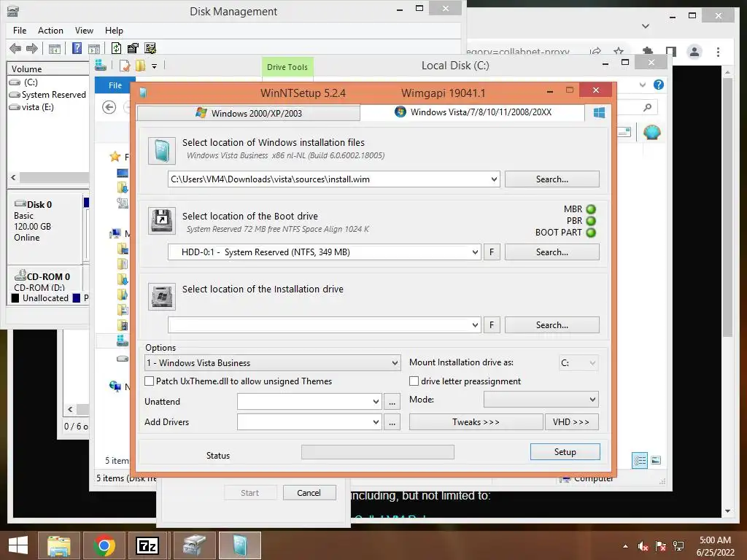747x560 pixels.
Task: Open the Windows Vista Business edition dropdown
Action: click(272, 363)
